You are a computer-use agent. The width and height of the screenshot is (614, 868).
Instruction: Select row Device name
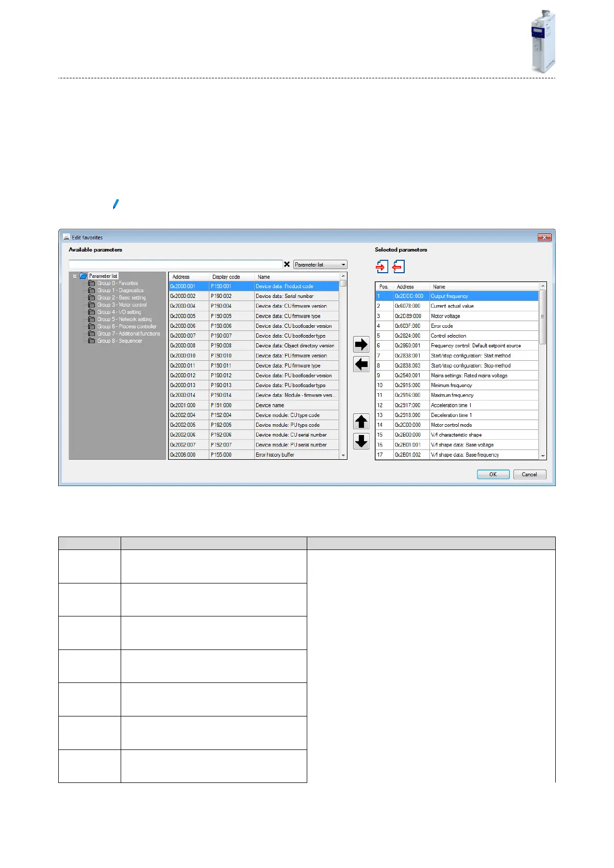pyautogui.click(x=254, y=405)
